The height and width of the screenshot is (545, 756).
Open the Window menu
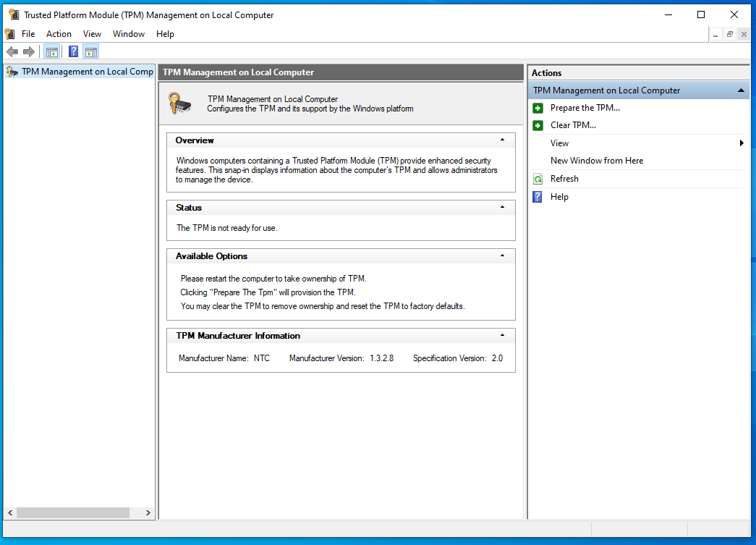pyautogui.click(x=129, y=34)
